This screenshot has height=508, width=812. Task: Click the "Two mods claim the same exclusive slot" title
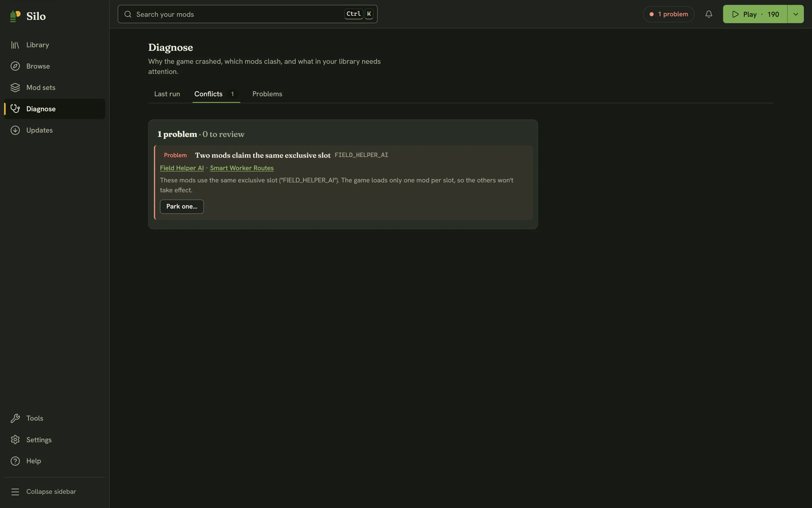[x=263, y=155]
